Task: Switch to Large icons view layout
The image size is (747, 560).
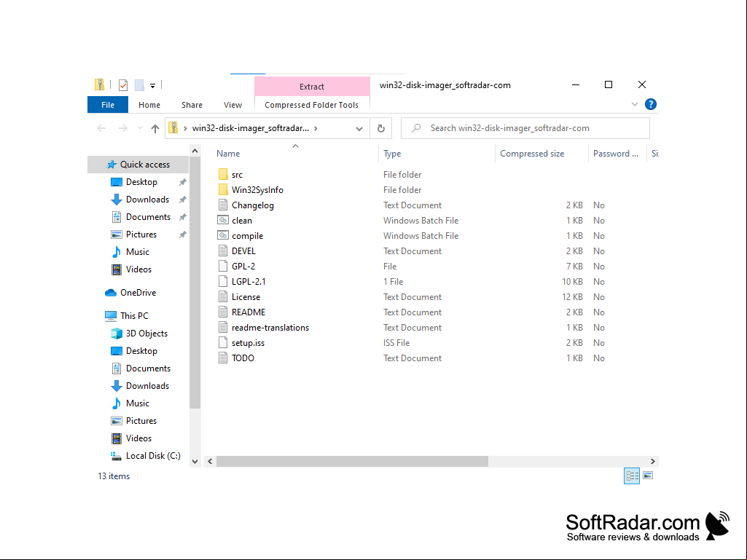Action: point(648,476)
